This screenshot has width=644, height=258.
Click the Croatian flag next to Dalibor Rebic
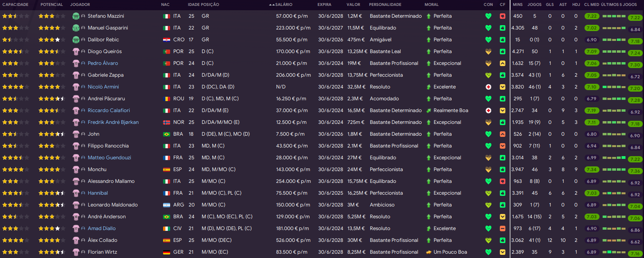[167, 40]
